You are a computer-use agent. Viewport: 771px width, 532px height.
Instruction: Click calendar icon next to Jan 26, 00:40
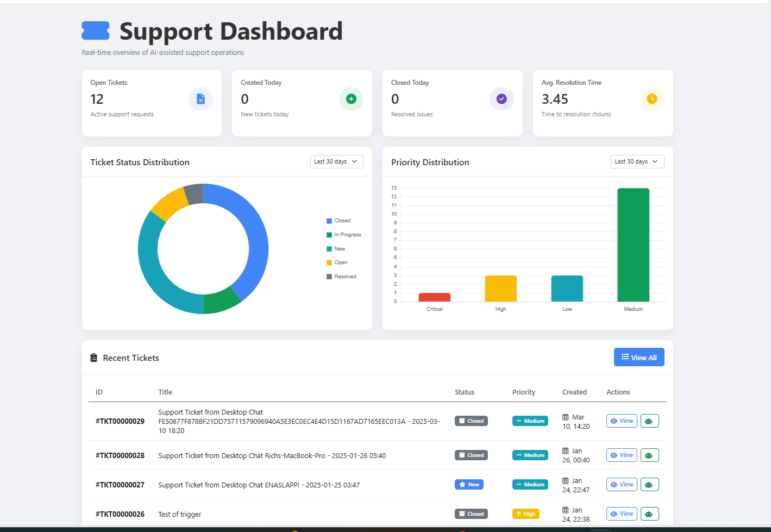coord(566,451)
